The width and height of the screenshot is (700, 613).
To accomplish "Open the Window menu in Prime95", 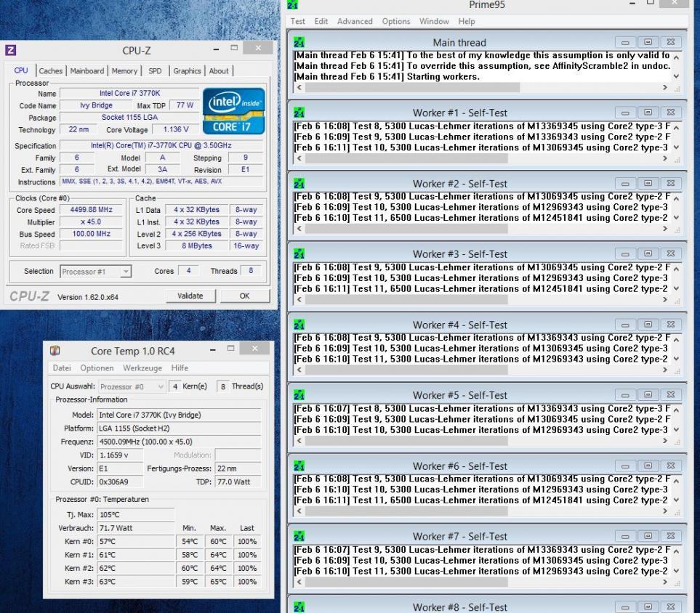I will [434, 21].
